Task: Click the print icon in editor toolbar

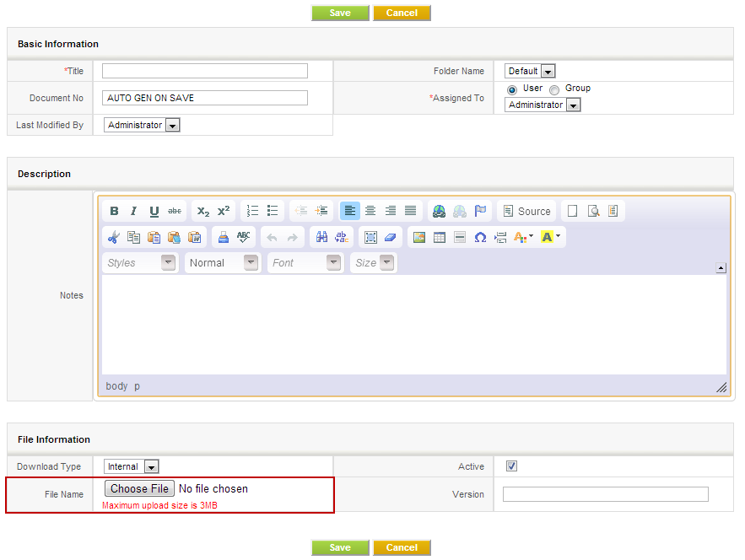Action: coord(224,238)
